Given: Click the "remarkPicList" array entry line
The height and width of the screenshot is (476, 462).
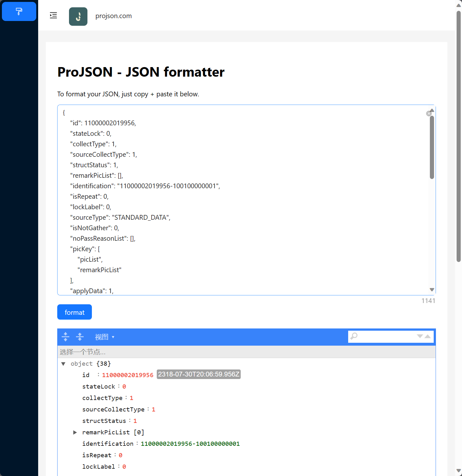Looking at the screenshot, I should pos(100,270).
